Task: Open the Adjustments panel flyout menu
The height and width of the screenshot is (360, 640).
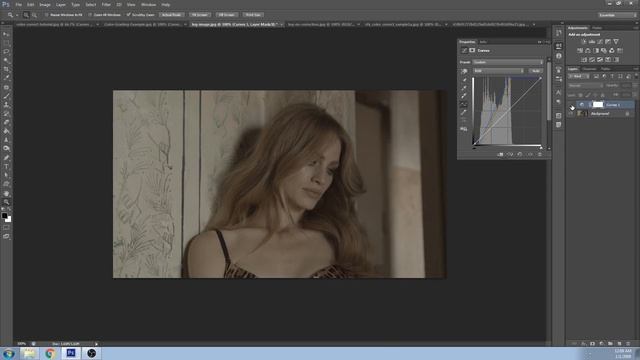Action: [x=636, y=28]
